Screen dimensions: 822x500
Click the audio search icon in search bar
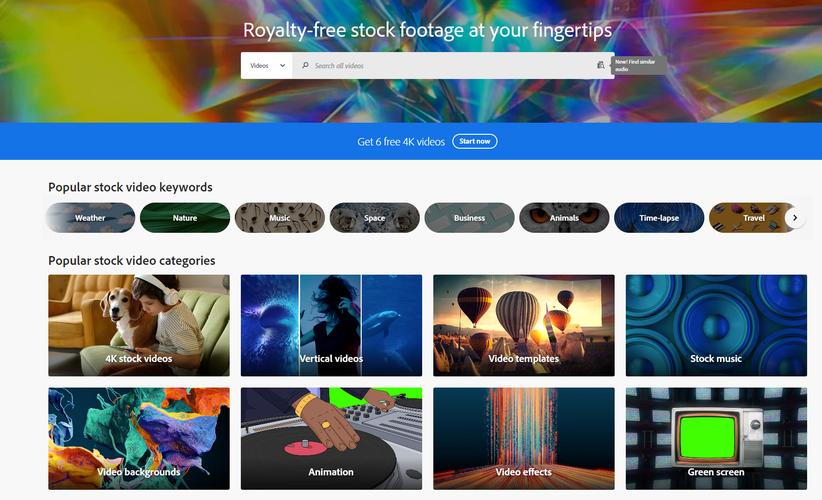pos(600,65)
